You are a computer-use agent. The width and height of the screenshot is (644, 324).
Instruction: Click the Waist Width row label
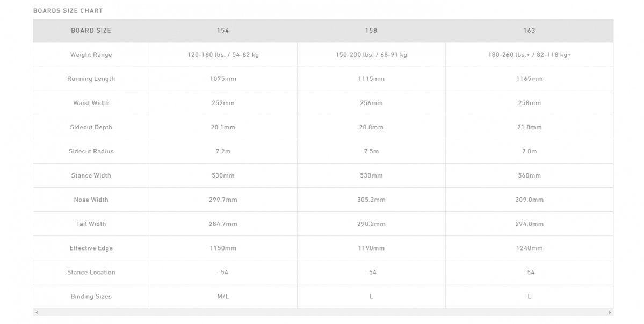pyautogui.click(x=91, y=103)
